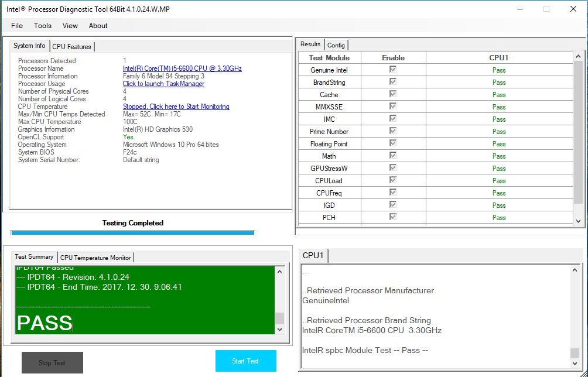This screenshot has width=588, height=377.
Task: Click the Testing Completed progress bar
Action: pos(133,233)
